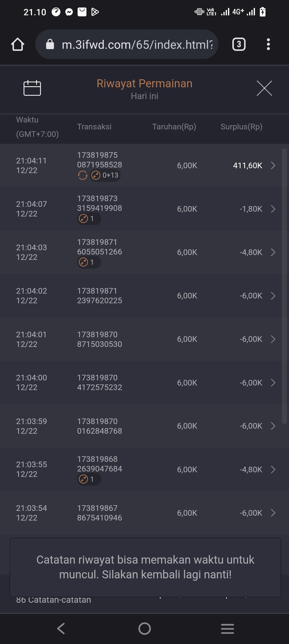Close the Riwayat Permainan panel
The height and width of the screenshot is (644, 289).
pos(264,88)
